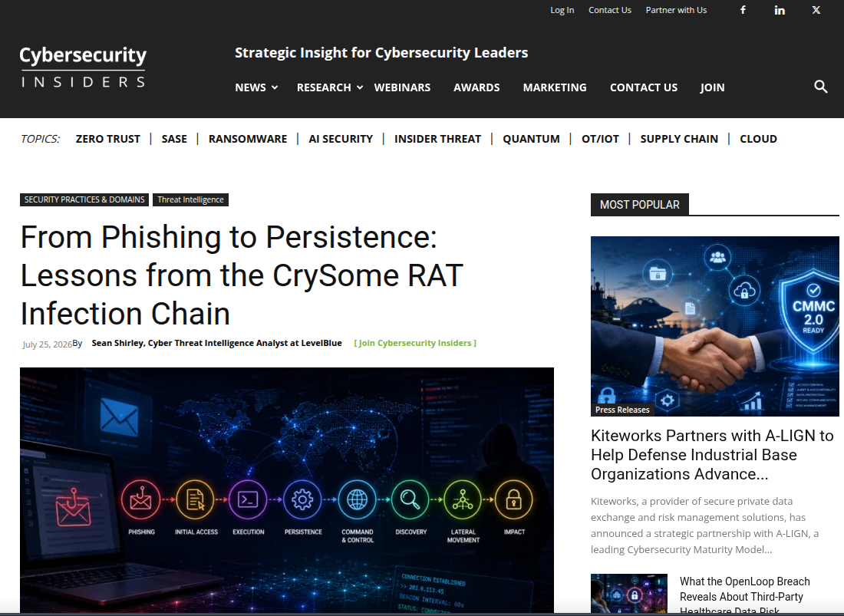Click the author name Sean Shirley
The width and height of the screenshot is (844, 616).
[217, 343]
